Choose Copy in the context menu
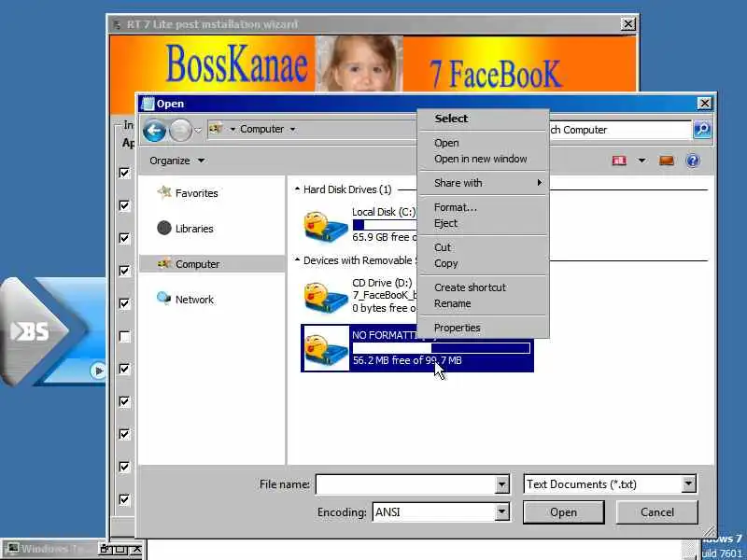Screen dimensions: 747x560 tap(483, 263)
